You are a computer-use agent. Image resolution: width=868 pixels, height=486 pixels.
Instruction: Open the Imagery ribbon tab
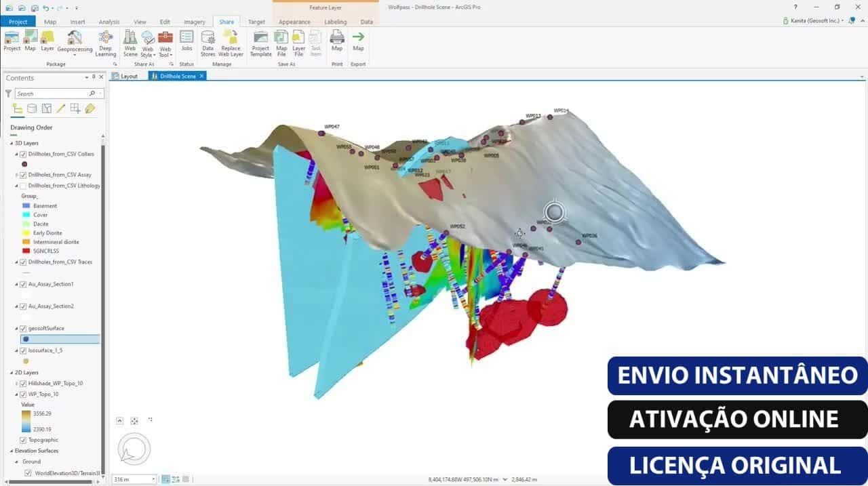[x=194, y=22]
